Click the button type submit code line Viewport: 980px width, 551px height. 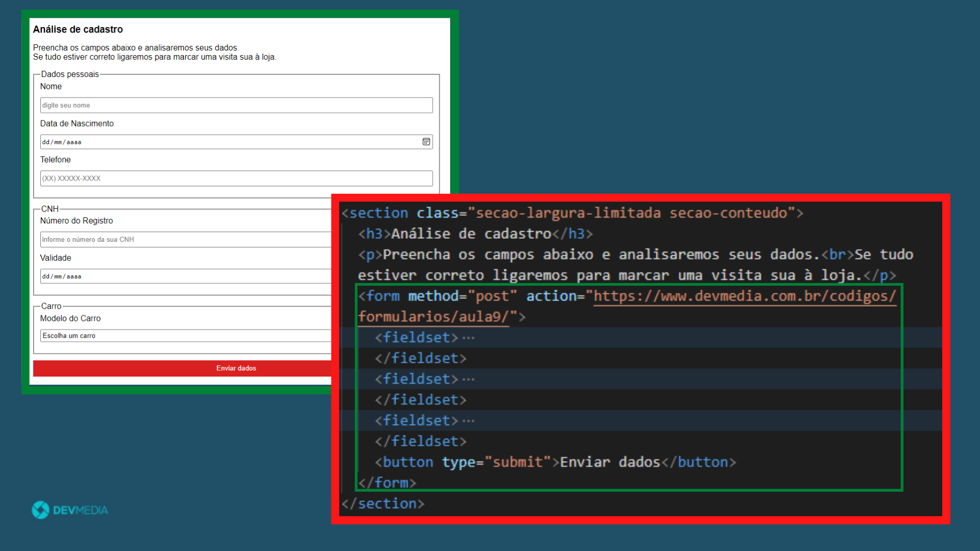[x=555, y=462]
